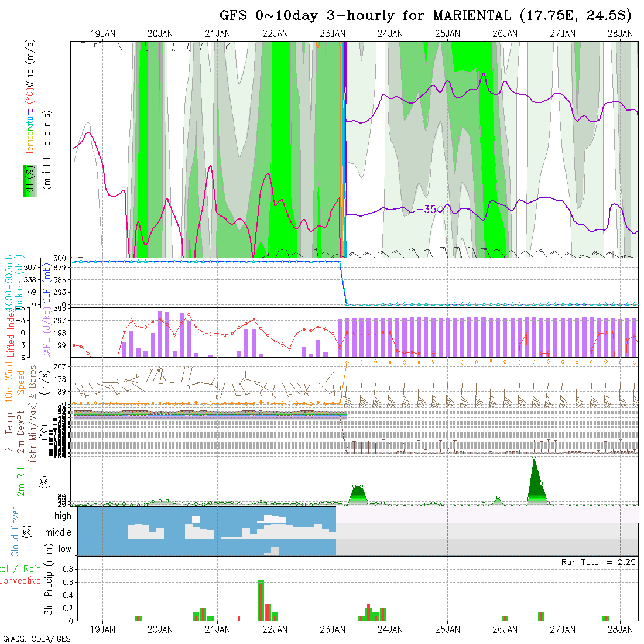Select the 19JAN label on the top axis
Screen dimensions: 644x644
[x=102, y=34]
